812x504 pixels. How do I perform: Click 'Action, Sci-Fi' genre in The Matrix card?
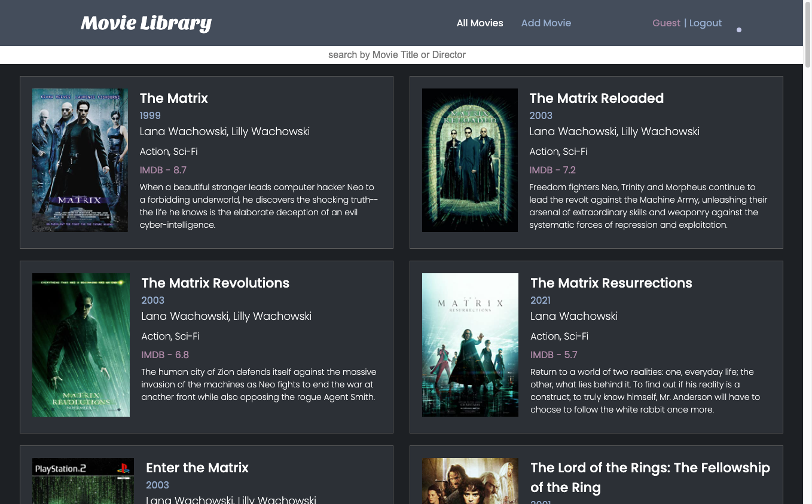[169, 152]
